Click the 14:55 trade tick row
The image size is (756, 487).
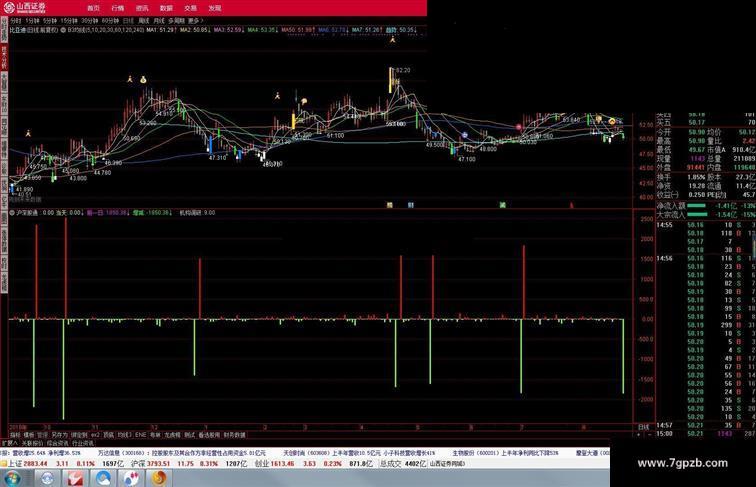(706, 225)
